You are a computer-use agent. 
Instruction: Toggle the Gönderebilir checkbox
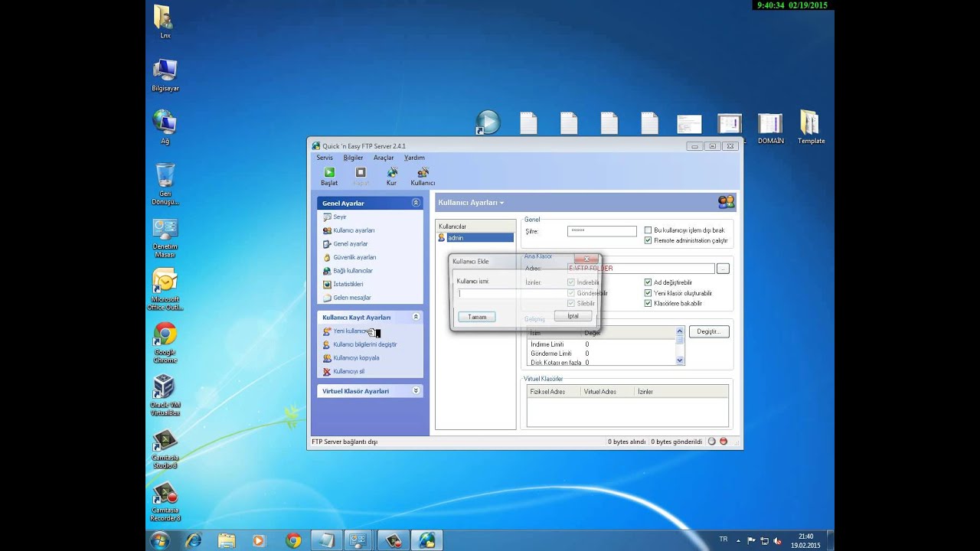point(571,293)
